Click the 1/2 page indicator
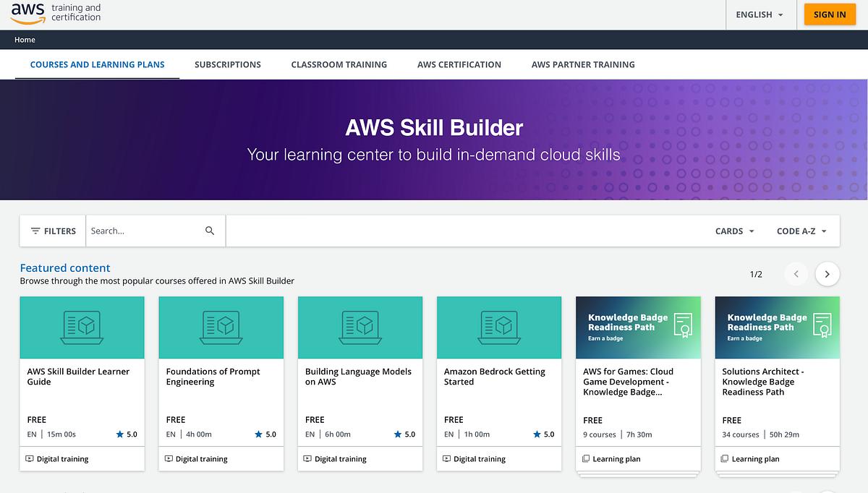This screenshot has height=493, width=868. point(756,275)
